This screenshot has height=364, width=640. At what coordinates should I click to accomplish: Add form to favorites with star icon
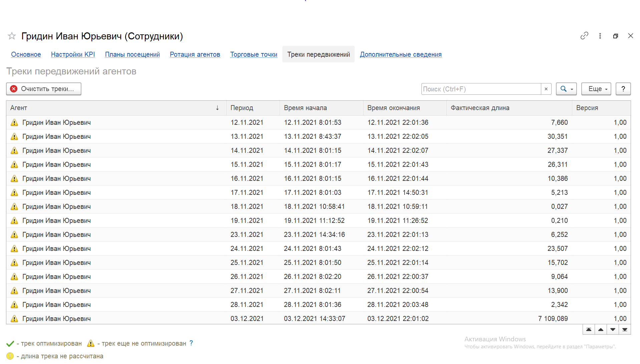coord(12,36)
